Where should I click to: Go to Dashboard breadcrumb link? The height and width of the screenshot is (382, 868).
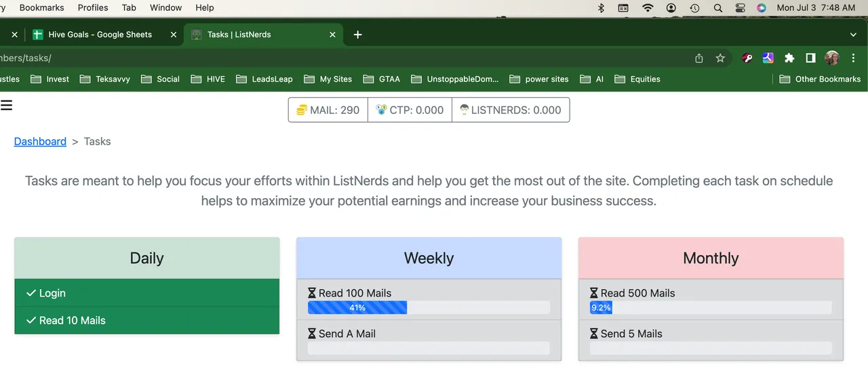(40, 141)
